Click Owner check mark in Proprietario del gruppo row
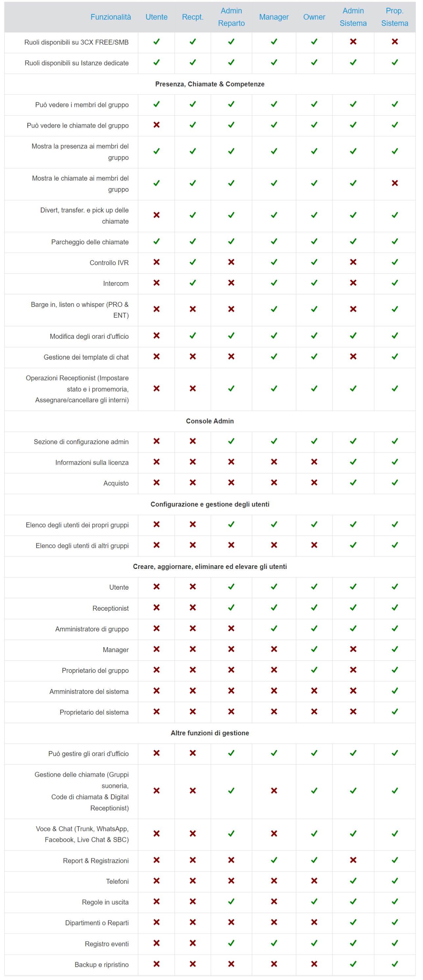This screenshot has height=980, width=423. tap(314, 670)
